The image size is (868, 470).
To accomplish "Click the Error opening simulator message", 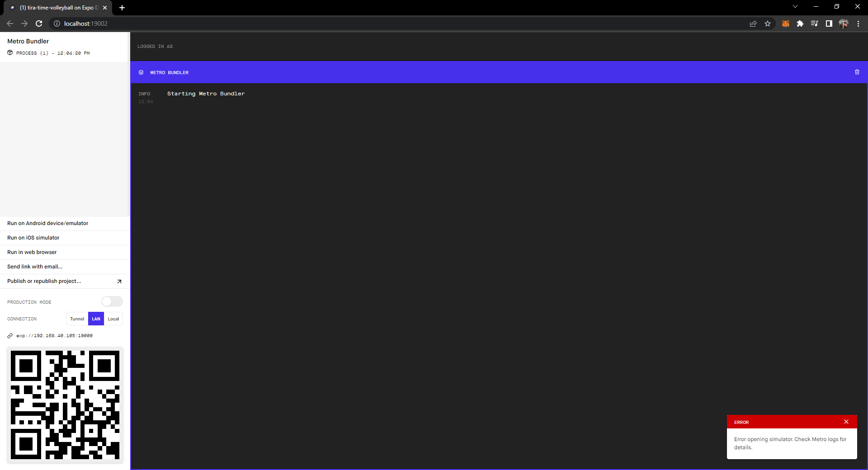I will tap(790, 443).
